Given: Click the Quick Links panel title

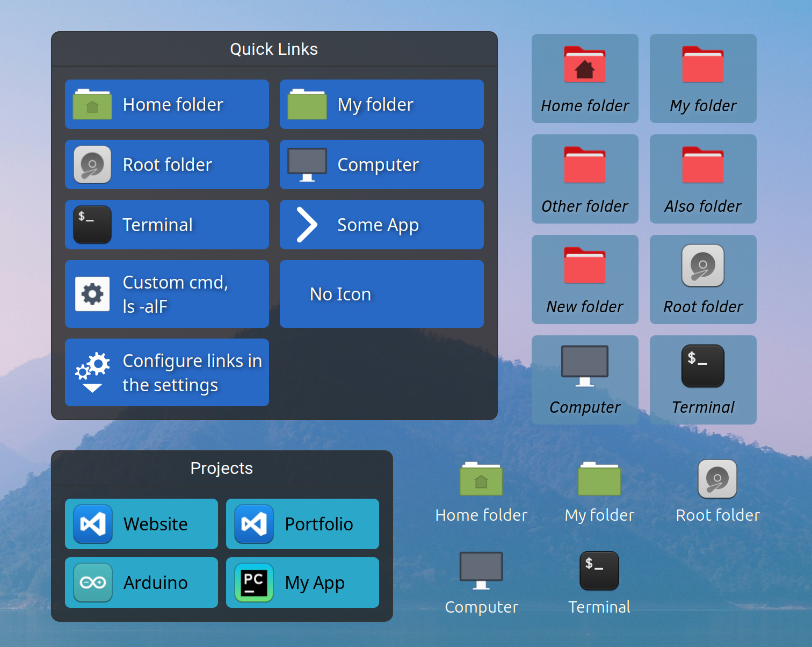Looking at the screenshot, I should [274, 49].
